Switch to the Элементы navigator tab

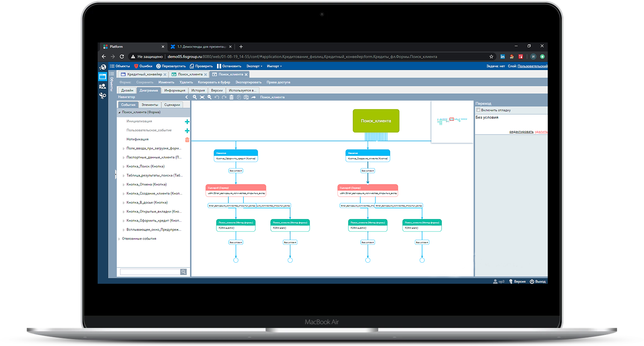point(150,105)
